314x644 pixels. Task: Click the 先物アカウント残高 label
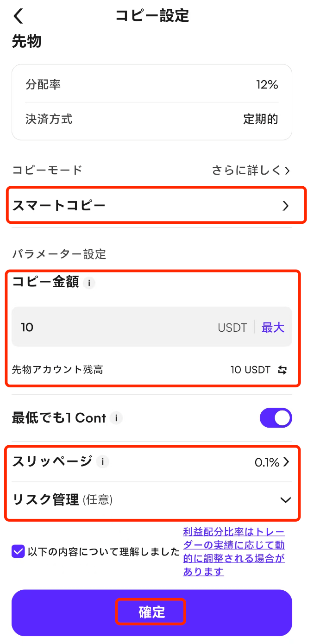57,370
